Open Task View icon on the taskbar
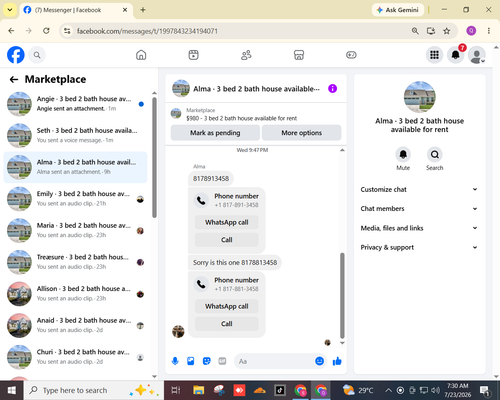 click(x=176, y=390)
